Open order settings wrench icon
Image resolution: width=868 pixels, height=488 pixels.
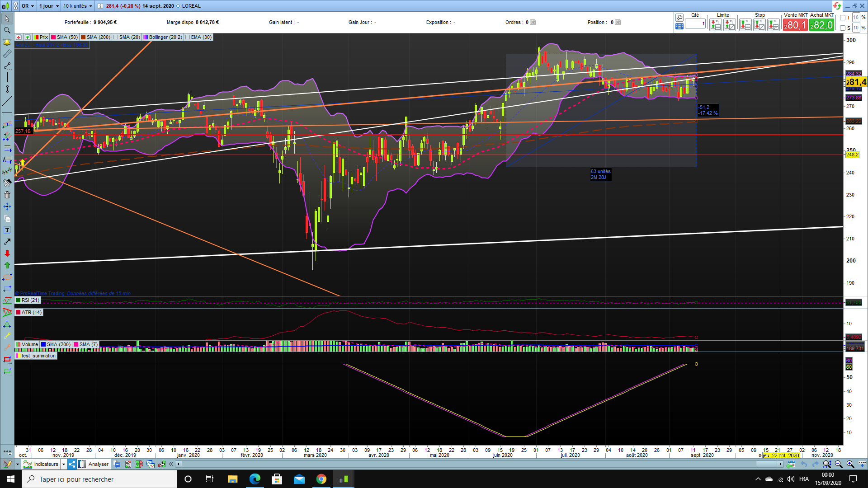(679, 18)
